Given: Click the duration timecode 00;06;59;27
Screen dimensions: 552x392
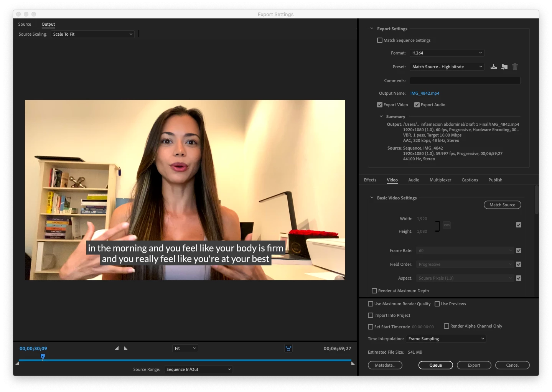Looking at the screenshot, I should [337, 349].
